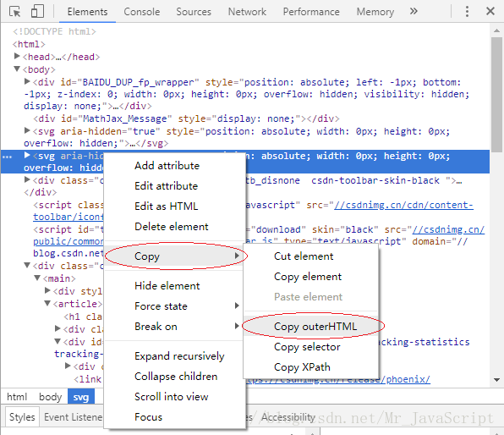The image size is (504, 435).
Task: Choose Edit attribute in context menu
Action: click(175, 186)
